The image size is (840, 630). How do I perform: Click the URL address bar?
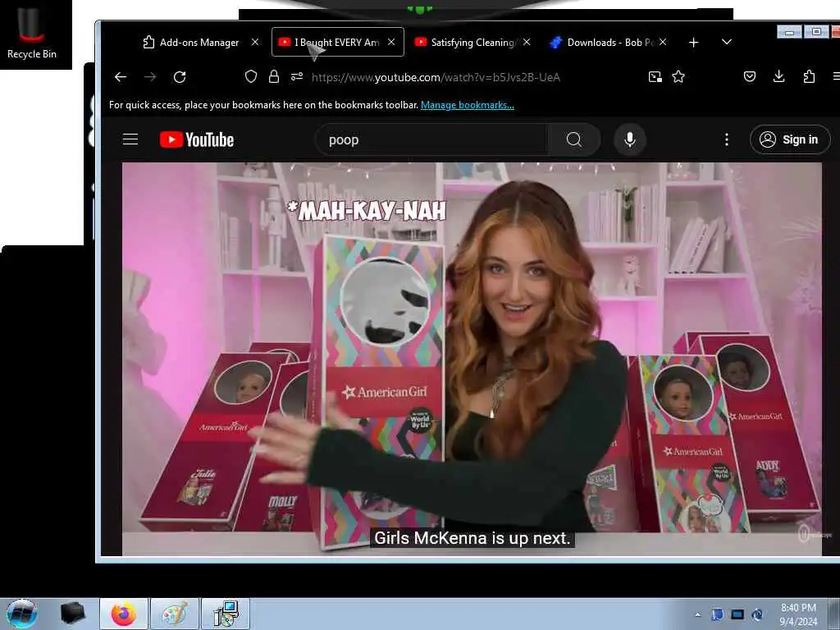pos(436,77)
